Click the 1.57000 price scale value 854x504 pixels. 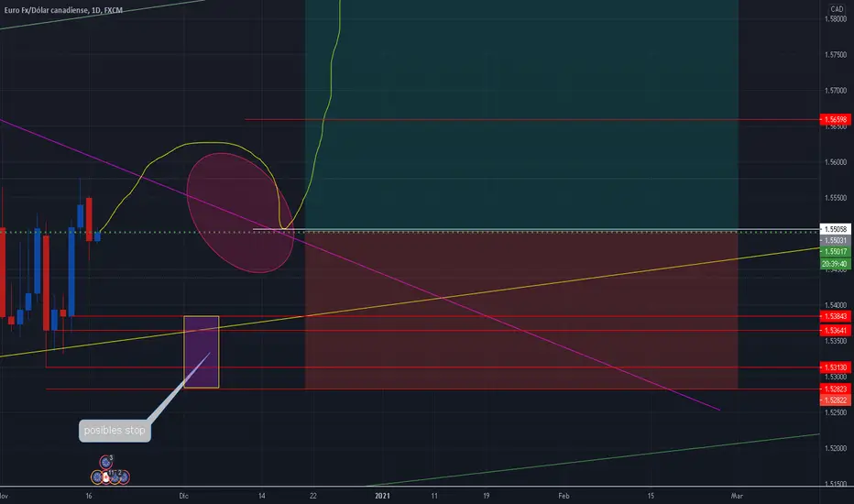click(x=836, y=91)
